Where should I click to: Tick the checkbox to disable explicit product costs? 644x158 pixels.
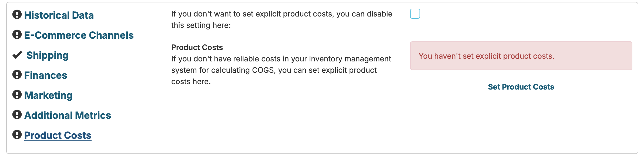pos(415,14)
